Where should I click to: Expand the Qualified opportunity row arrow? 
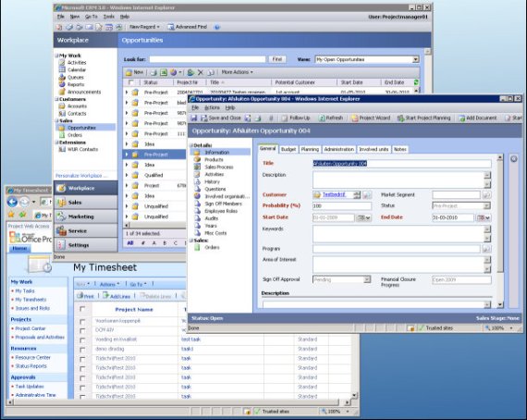(127, 175)
